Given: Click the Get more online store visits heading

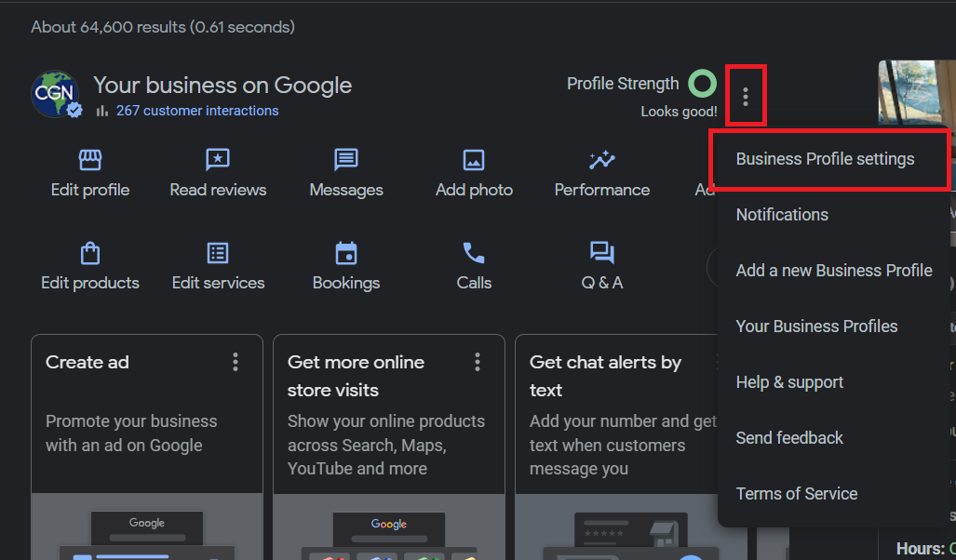Looking at the screenshot, I should click(x=357, y=376).
